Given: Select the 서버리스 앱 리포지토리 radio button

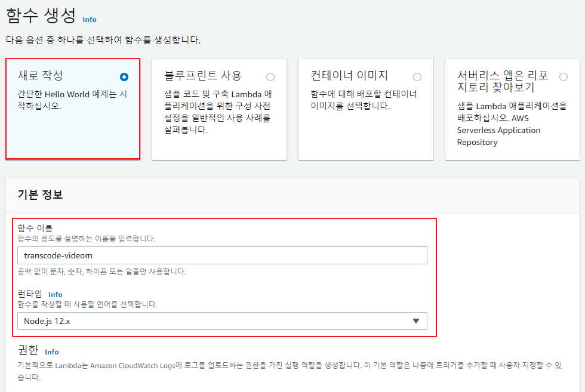Looking at the screenshot, I should (564, 77).
